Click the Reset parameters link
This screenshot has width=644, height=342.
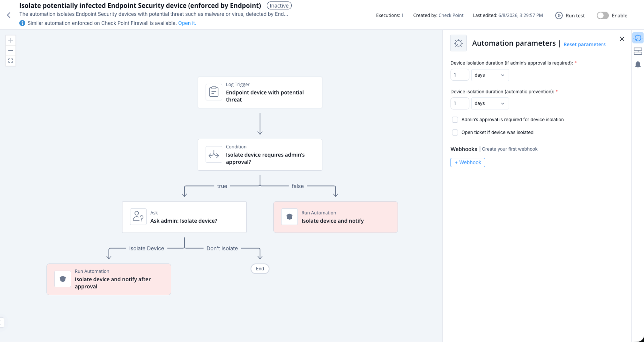click(x=584, y=44)
